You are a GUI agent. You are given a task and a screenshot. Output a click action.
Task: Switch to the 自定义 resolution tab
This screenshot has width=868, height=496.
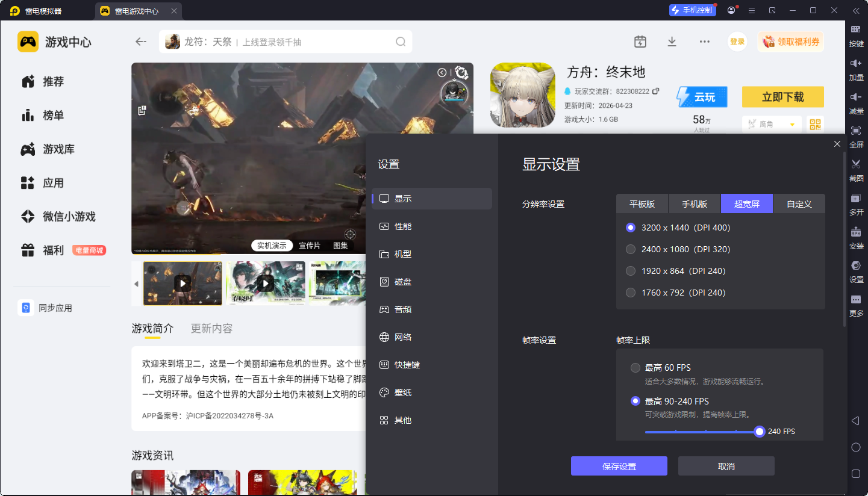[x=799, y=204]
